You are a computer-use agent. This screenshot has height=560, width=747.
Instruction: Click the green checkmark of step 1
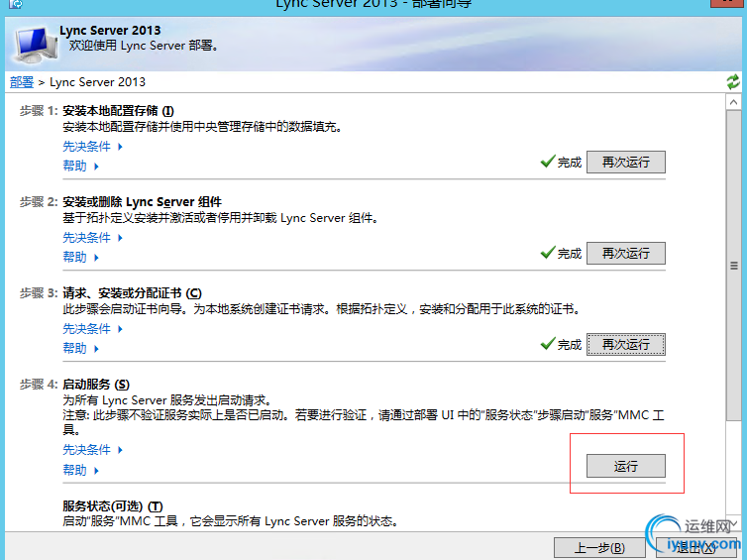tap(548, 162)
